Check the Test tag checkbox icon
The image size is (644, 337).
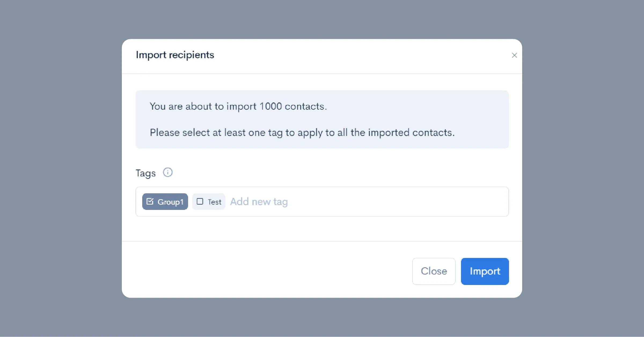200,201
